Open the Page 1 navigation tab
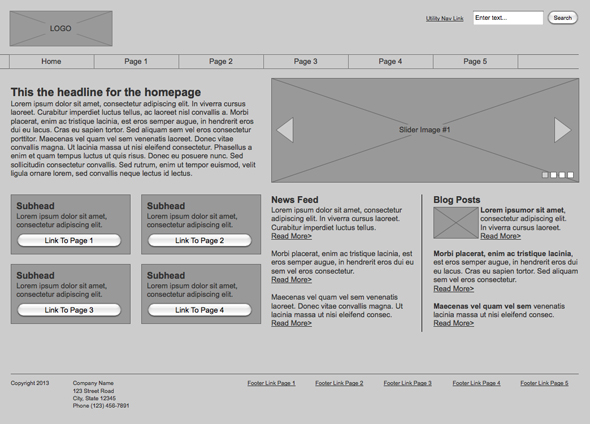Viewport: 590px width, 424px height. (136, 61)
